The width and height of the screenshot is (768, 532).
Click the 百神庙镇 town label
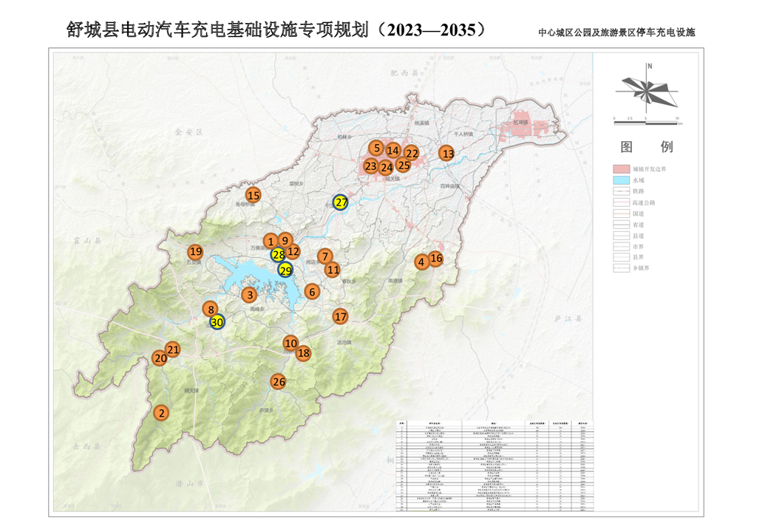(x=449, y=186)
